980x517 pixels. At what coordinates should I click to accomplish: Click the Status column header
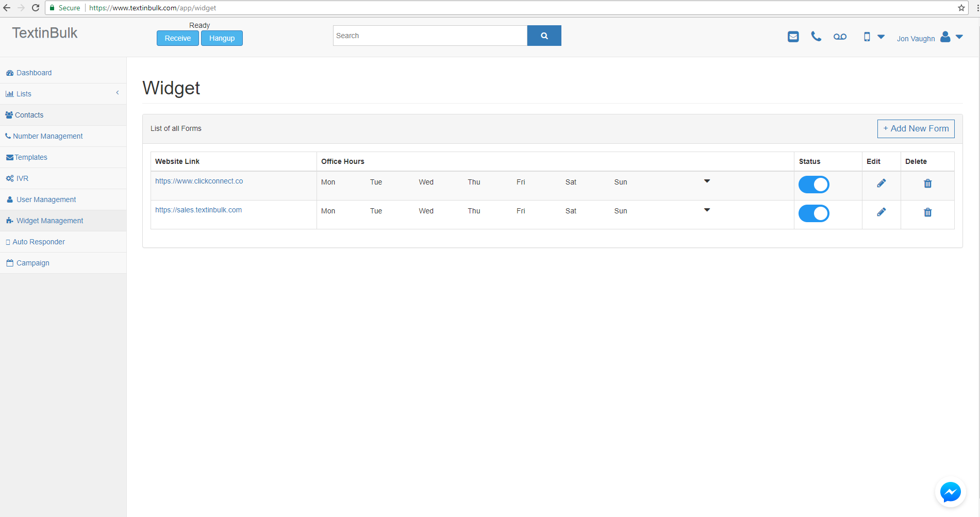[x=809, y=161]
